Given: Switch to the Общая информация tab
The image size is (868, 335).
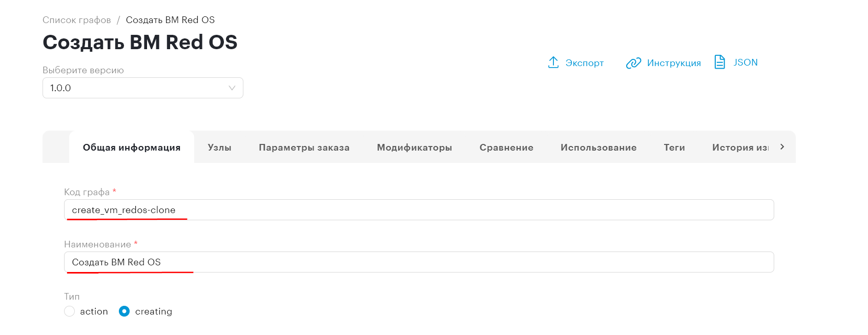Looking at the screenshot, I should pos(132,147).
